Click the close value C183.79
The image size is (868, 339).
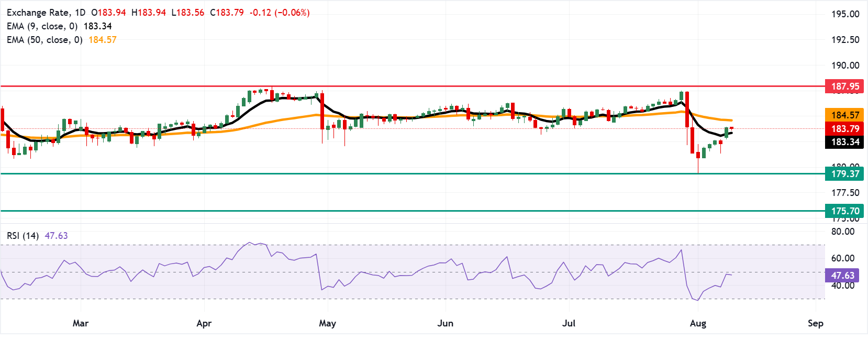click(x=227, y=13)
